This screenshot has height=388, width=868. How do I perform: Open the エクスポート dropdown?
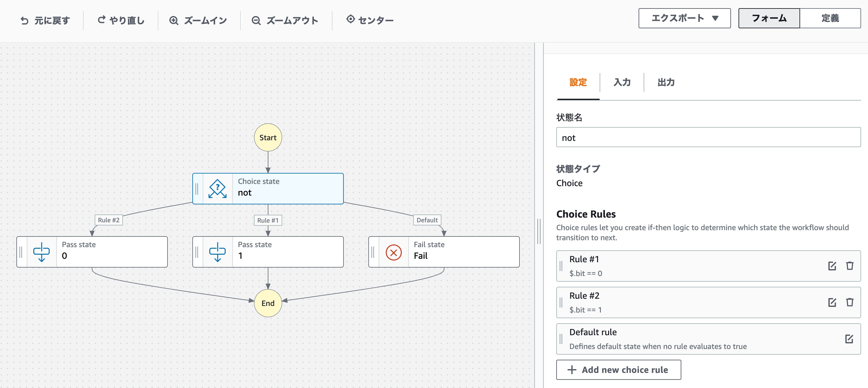684,18
